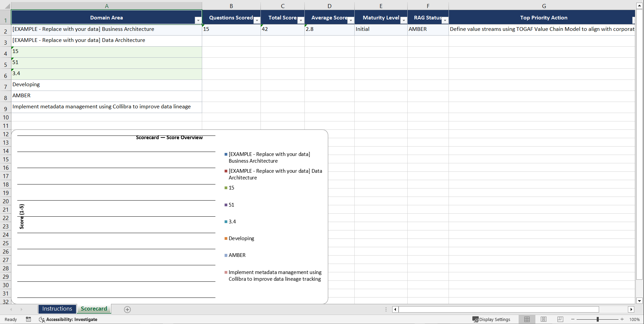Click the zoom out minus icon
This screenshot has width=644, height=324.
point(573,319)
